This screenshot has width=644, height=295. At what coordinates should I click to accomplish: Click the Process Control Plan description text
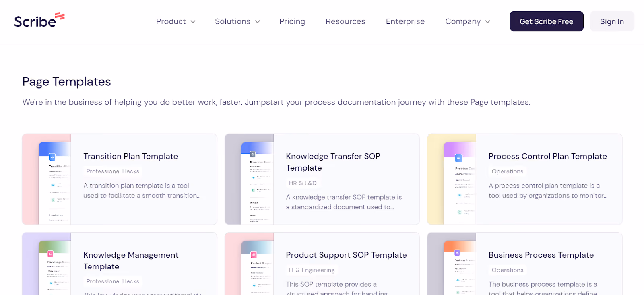(548, 190)
